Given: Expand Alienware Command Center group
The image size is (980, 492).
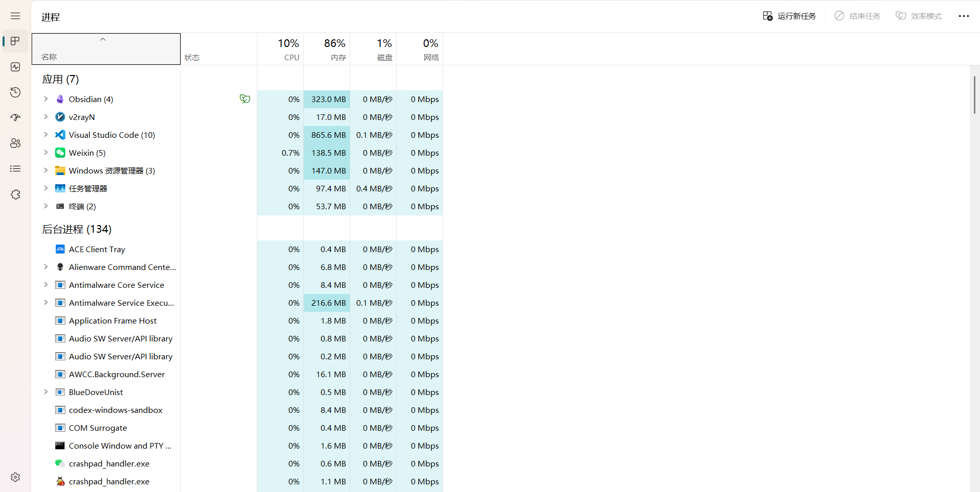Looking at the screenshot, I should [x=46, y=267].
